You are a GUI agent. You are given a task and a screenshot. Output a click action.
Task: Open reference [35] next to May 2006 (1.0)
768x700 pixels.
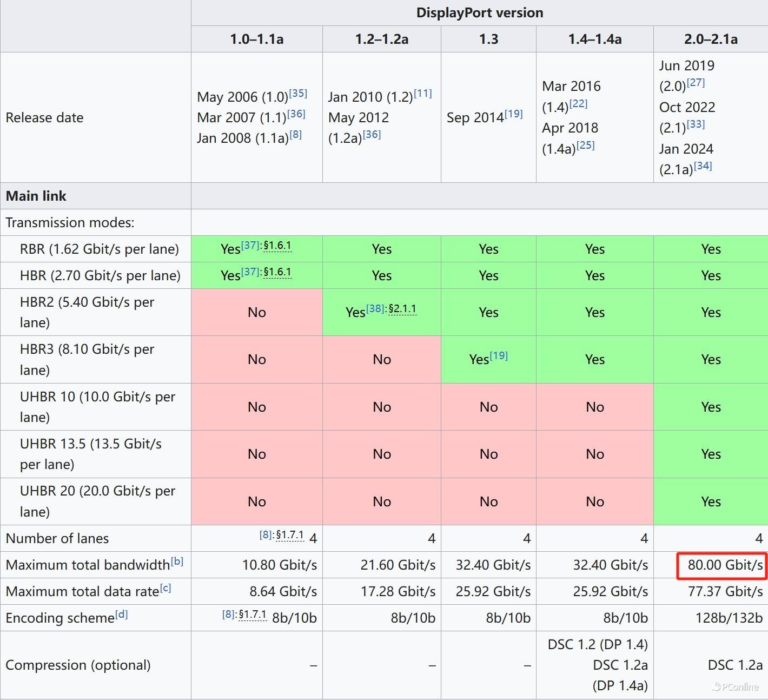(x=298, y=94)
